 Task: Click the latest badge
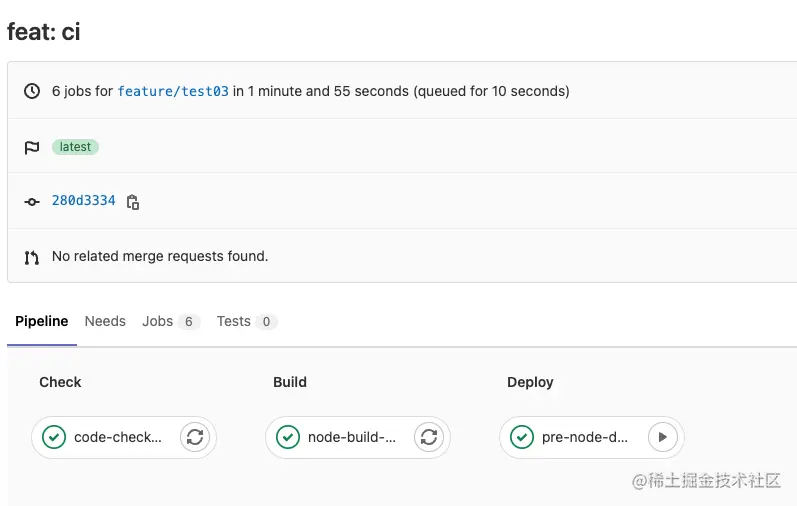click(x=75, y=147)
